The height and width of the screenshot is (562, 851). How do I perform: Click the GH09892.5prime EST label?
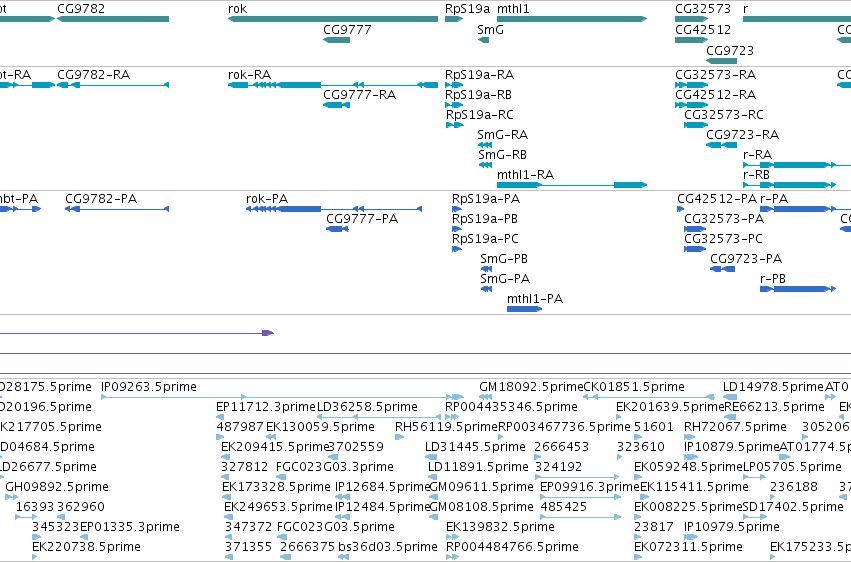point(57,487)
